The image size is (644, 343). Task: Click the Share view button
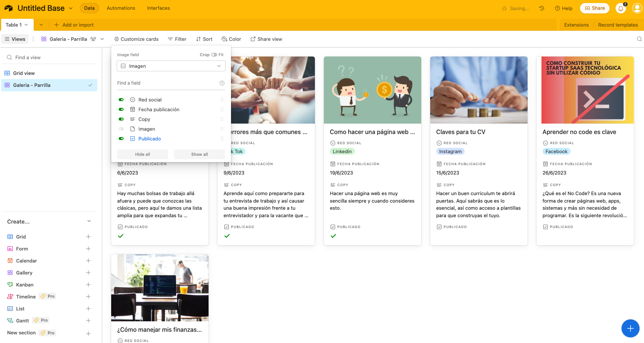[x=266, y=39]
